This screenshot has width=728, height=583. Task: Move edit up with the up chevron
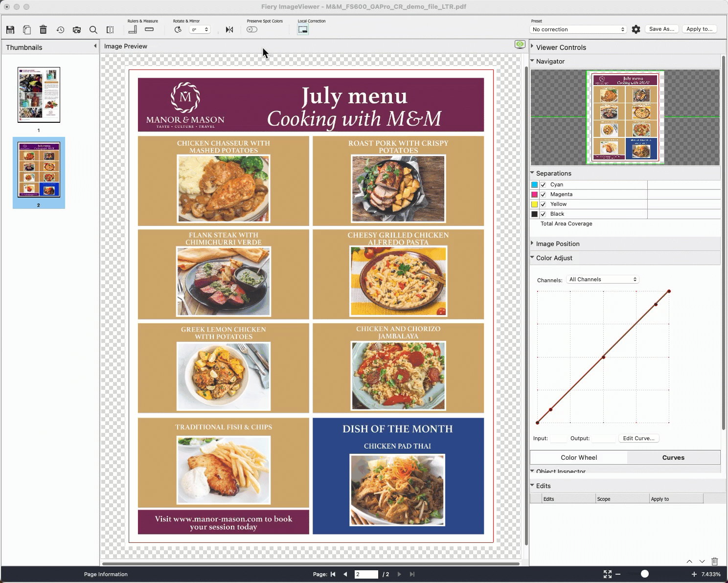[x=689, y=561]
